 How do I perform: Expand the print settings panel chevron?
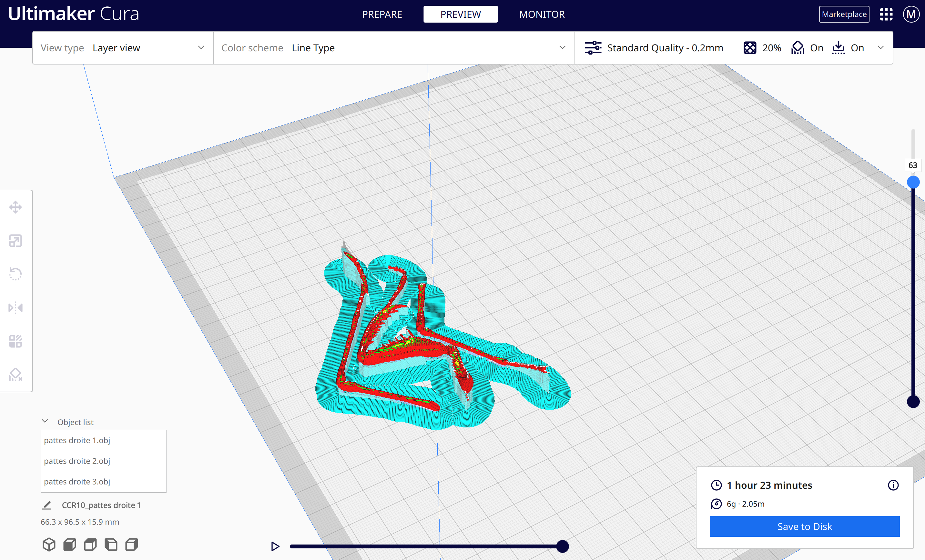click(x=881, y=47)
